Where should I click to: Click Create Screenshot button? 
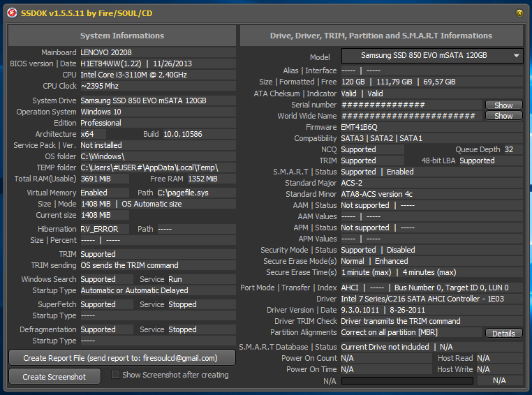tap(54, 377)
